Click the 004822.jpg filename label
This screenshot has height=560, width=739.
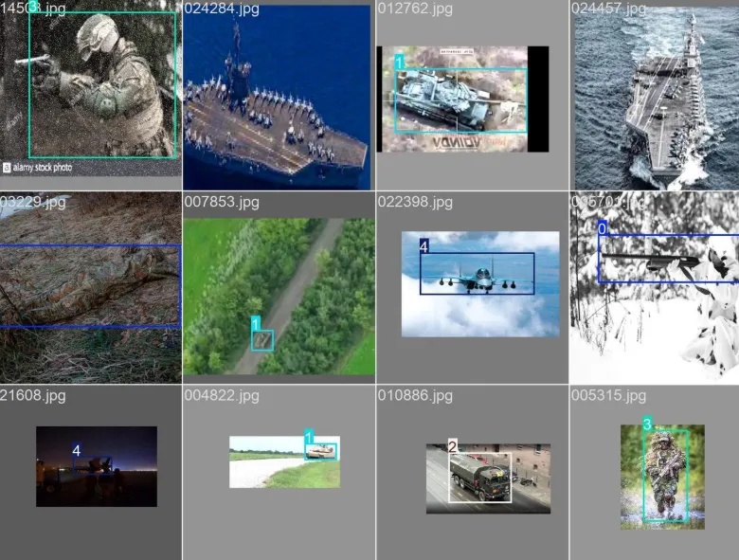(x=222, y=395)
